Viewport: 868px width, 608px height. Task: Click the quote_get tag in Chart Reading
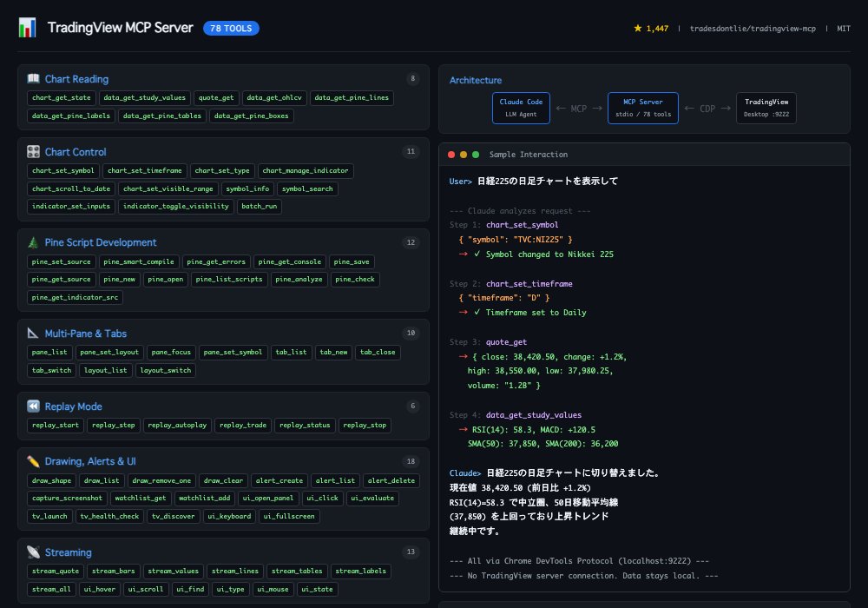(216, 98)
